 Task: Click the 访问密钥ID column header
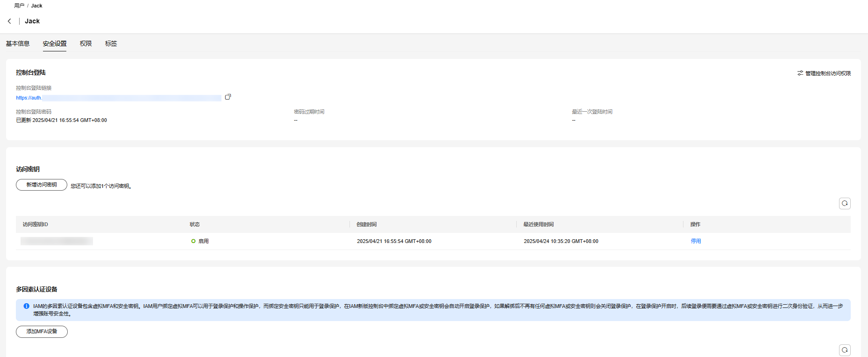36,224
